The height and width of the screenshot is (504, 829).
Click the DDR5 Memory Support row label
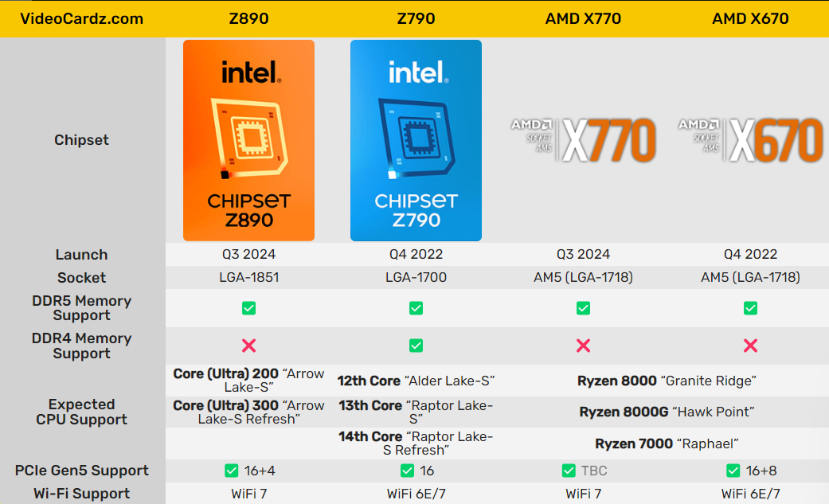click(81, 308)
